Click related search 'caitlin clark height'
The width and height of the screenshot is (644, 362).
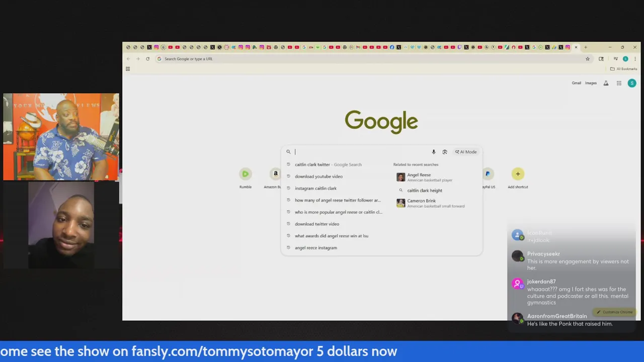coord(425,191)
